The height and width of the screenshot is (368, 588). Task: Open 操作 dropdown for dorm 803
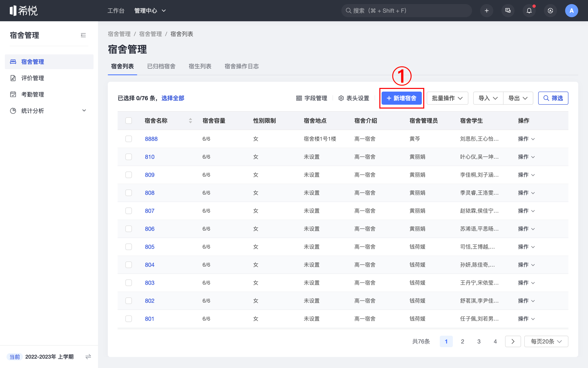pyautogui.click(x=526, y=283)
